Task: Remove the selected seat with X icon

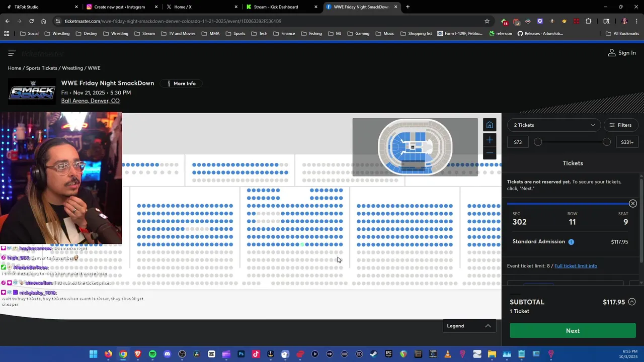Action: tap(633, 204)
